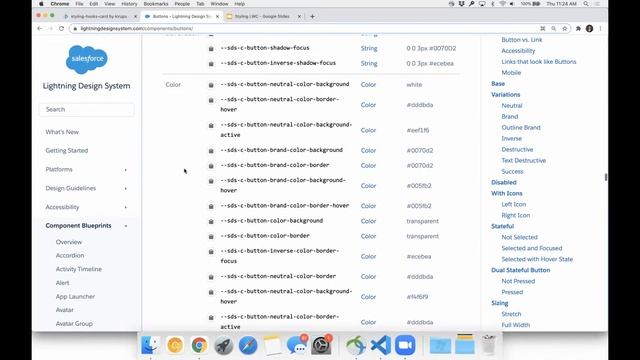Switch to the Styling LWC Google Slides tab
This screenshot has width=640, height=360.
[263, 16]
